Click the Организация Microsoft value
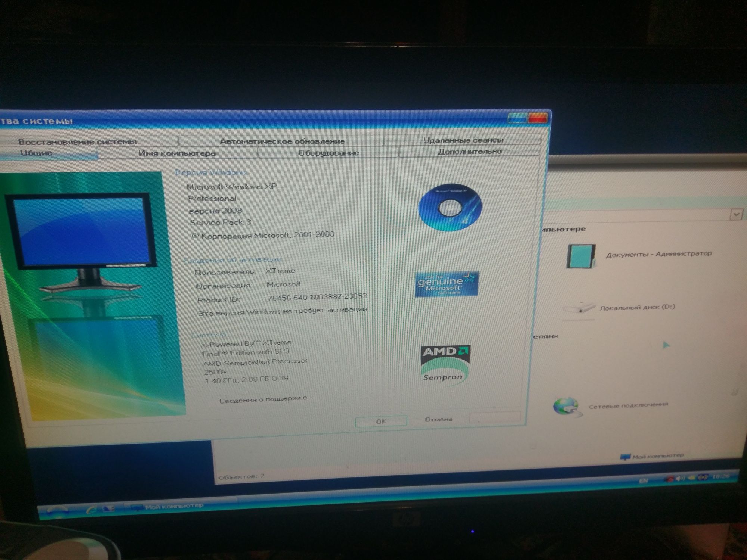This screenshot has height=560, width=747. click(283, 284)
